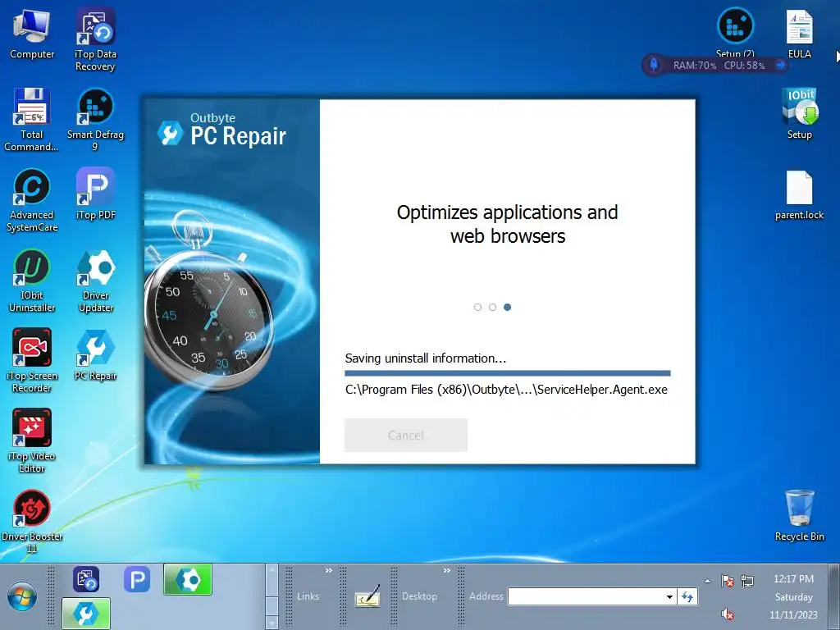This screenshot has width=840, height=630.
Task: Open iTop Data Recovery desktop shortcut
Action: point(95,39)
